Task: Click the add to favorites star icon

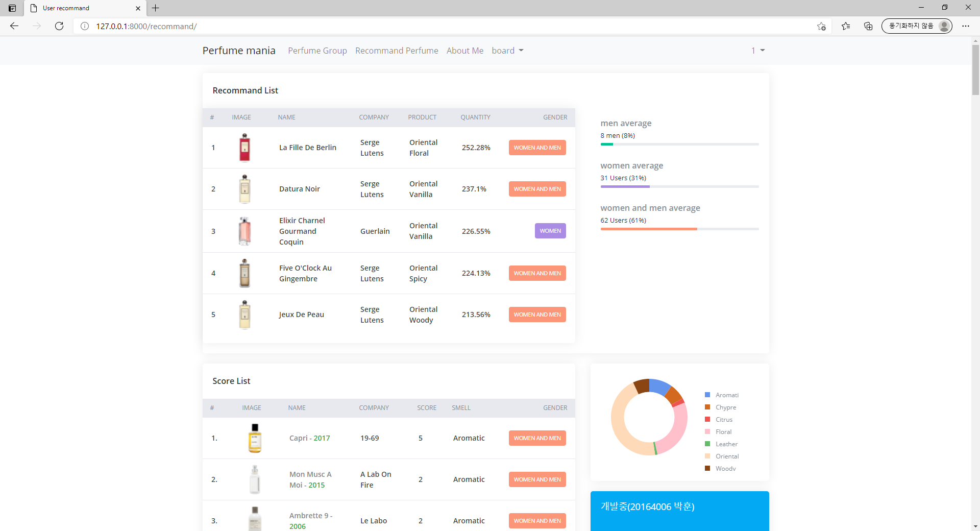Action: point(821,26)
